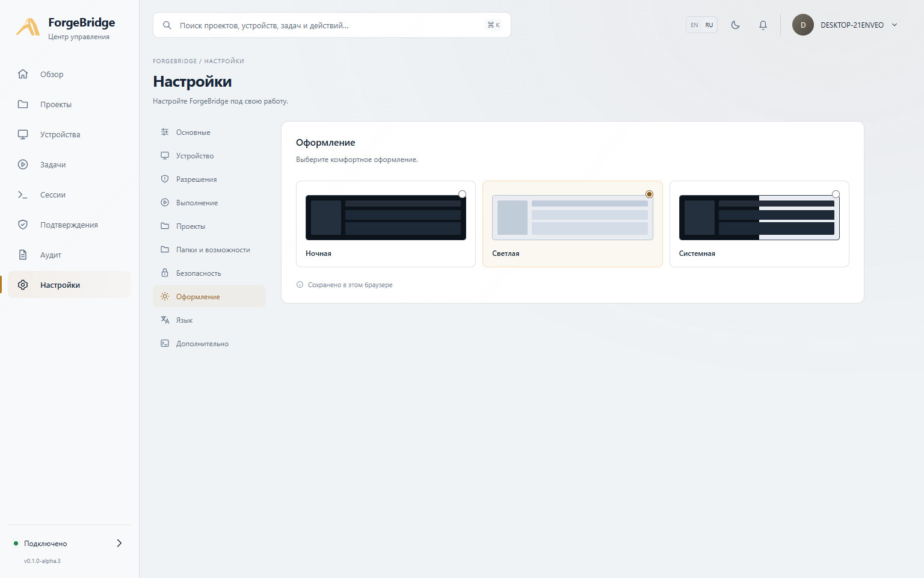Click the Основные sliders icon
This screenshot has height=578, width=924.
(x=165, y=132)
